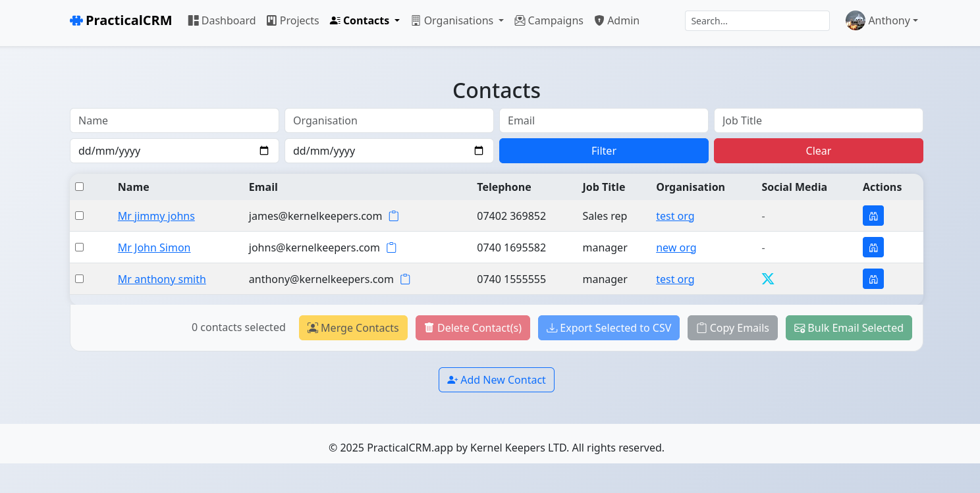
Task: Open Mr anthony smith contact link
Action: pyautogui.click(x=162, y=279)
